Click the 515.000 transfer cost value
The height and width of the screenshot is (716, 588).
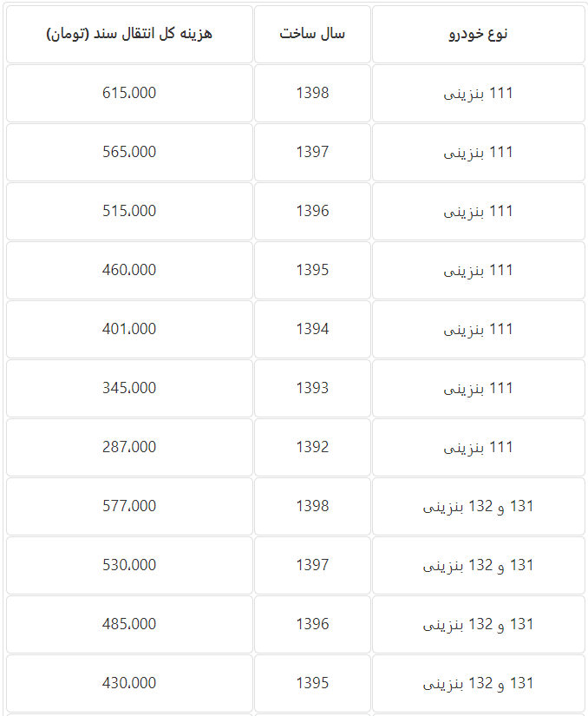129,211
